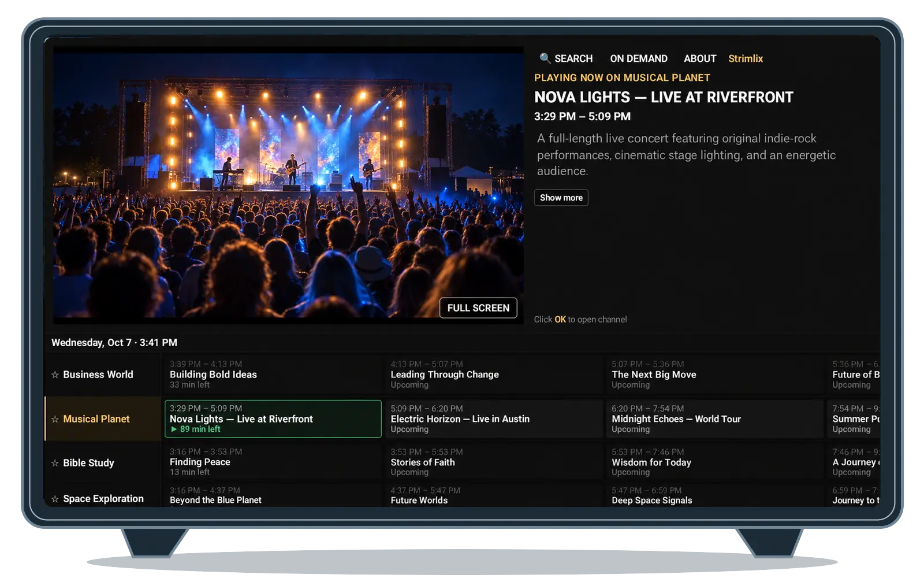Click the search magnifying glass icon
Viewport: 924px width, 578px height.
tap(545, 58)
